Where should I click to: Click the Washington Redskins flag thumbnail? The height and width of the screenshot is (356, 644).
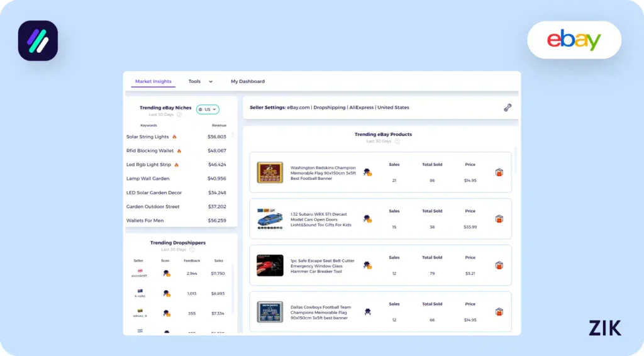270,172
